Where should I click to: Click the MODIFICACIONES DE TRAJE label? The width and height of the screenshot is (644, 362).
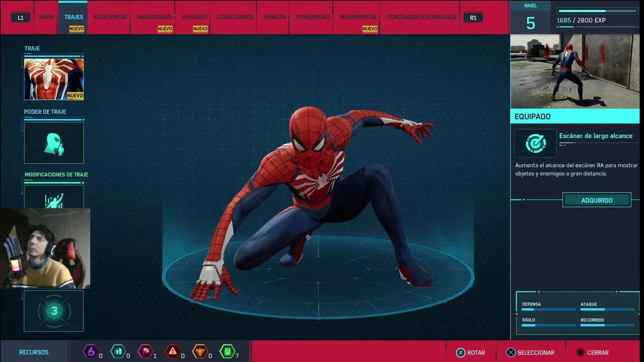56,174
